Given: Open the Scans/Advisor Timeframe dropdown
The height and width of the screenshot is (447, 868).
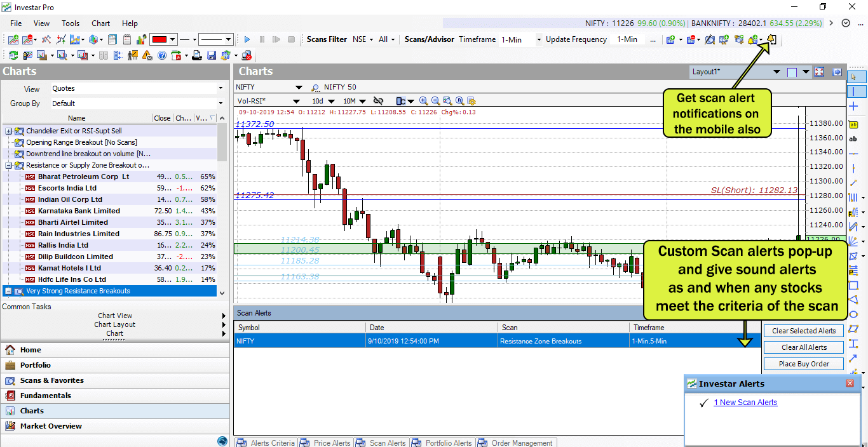Looking at the screenshot, I should point(539,39).
